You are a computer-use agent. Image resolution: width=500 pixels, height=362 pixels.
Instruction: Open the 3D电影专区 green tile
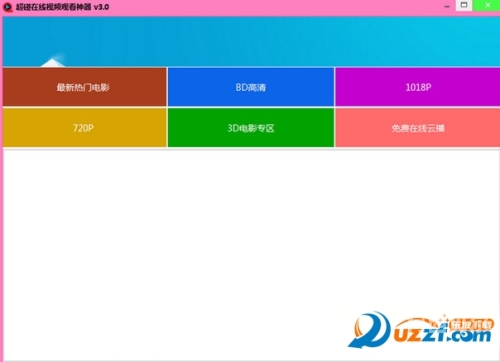pos(251,128)
